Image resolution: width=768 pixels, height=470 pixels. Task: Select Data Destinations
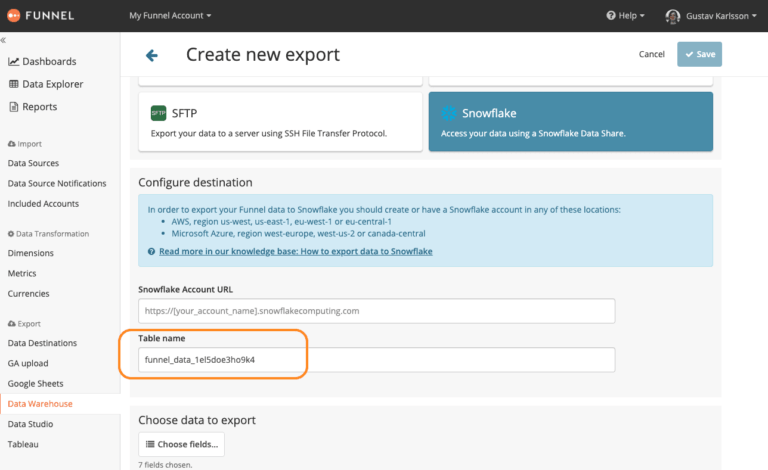click(42, 343)
